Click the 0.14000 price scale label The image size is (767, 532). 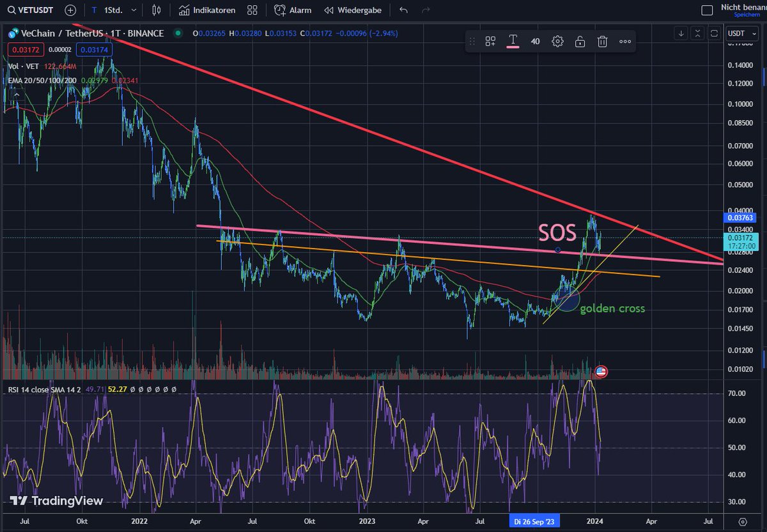[x=741, y=65]
